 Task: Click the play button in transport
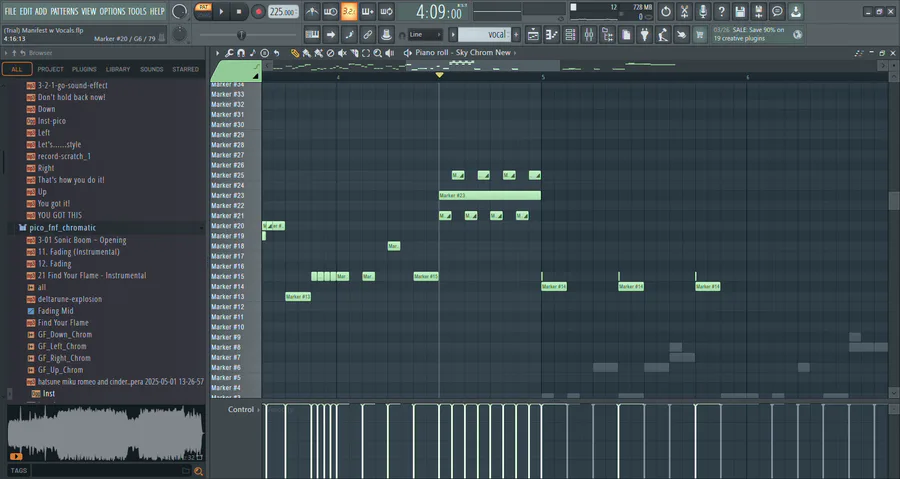(221, 11)
